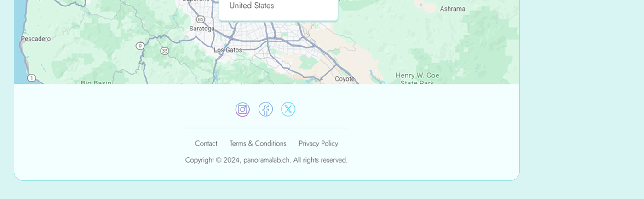Viewport: 644px width, 199px height.
Task: Click the Saratoga label on the map
Action: pos(202,29)
